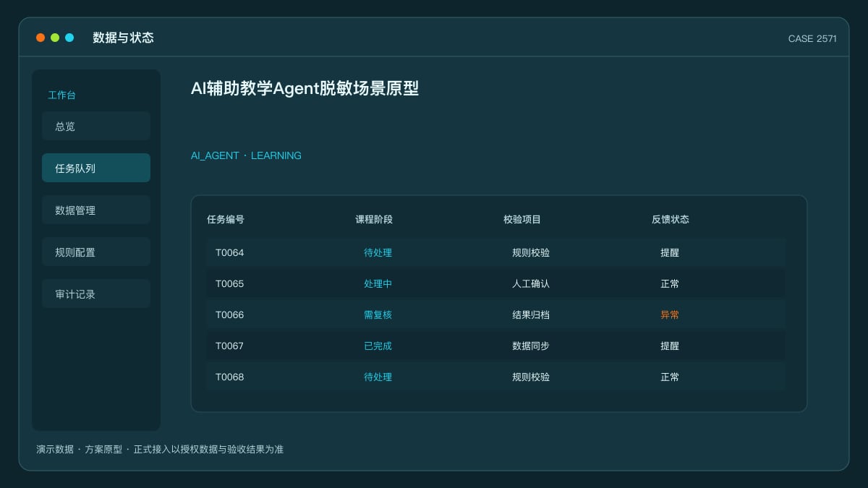Open the 总览 sidebar item
868x488 pixels.
pyautogui.click(x=95, y=126)
